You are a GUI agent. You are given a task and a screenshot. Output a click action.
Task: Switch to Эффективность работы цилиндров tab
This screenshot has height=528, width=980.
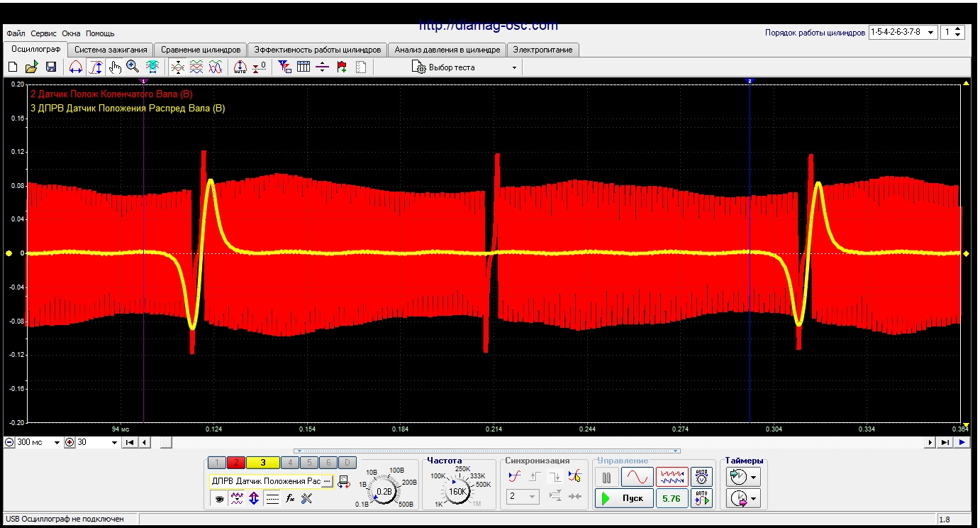318,50
